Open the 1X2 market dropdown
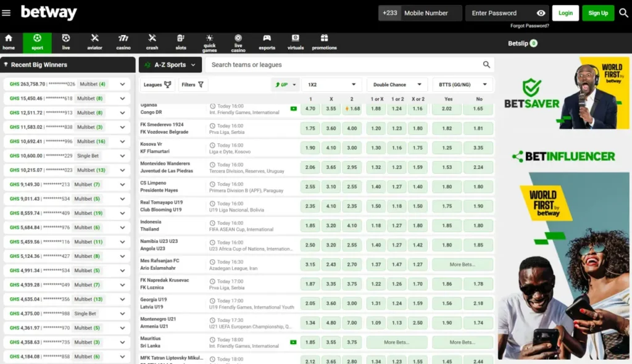The image size is (632, 364). coord(331,85)
